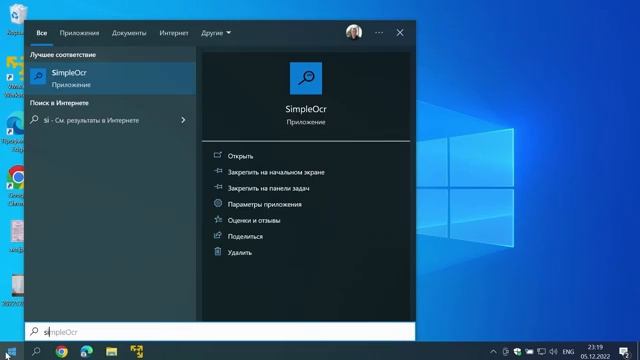640x360 pixels.
Task: Click Поделиться option
Action: [245, 236]
